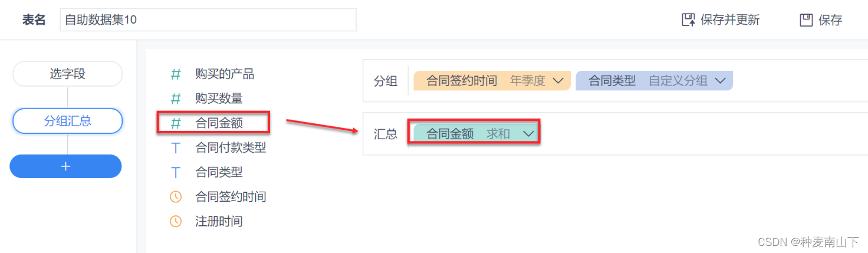Open the 合同金额 求和 dropdown arrow
Viewport: 868px width, 253px height.
point(529,134)
